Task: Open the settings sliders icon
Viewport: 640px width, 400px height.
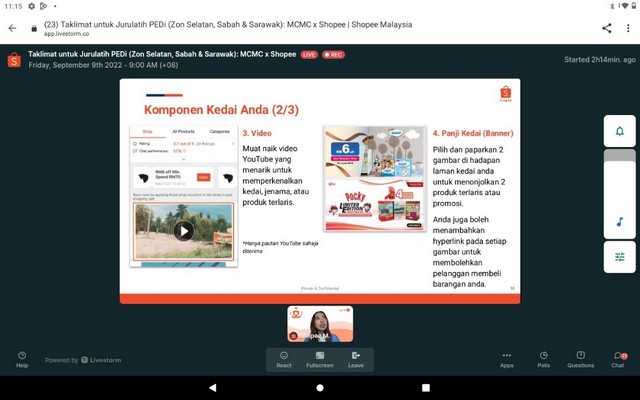Action: coord(619,257)
